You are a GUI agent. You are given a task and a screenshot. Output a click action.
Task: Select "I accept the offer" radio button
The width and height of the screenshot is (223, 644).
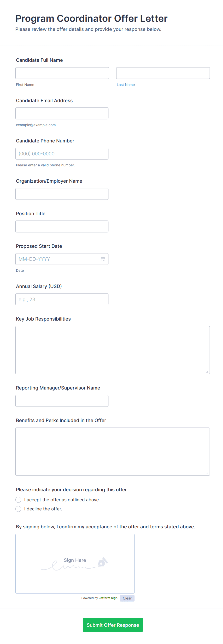[18, 500]
